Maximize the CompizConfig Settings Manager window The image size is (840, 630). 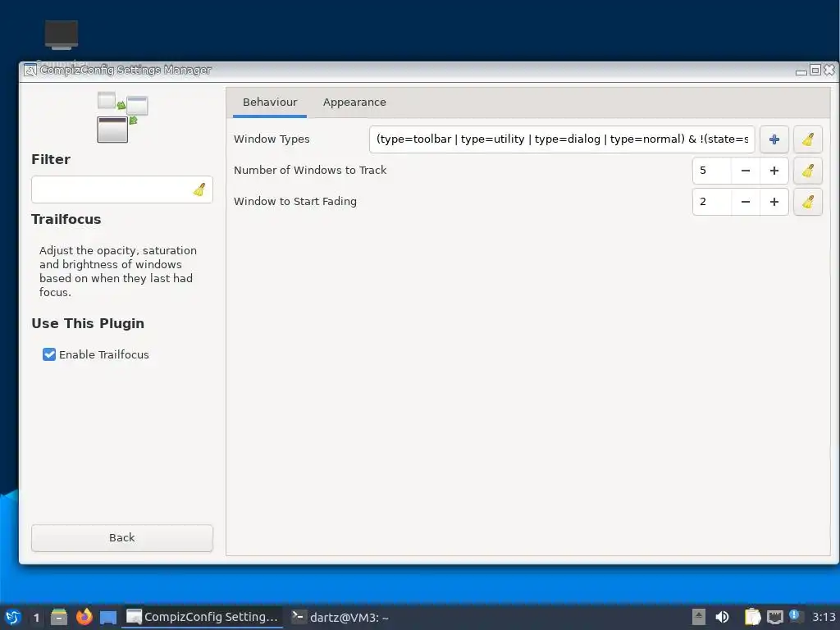coord(815,71)
